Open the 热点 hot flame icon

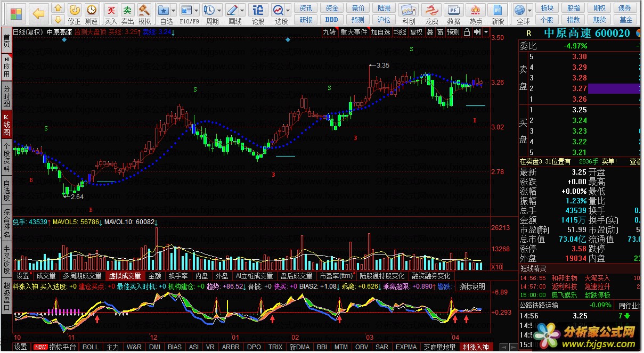476,13
